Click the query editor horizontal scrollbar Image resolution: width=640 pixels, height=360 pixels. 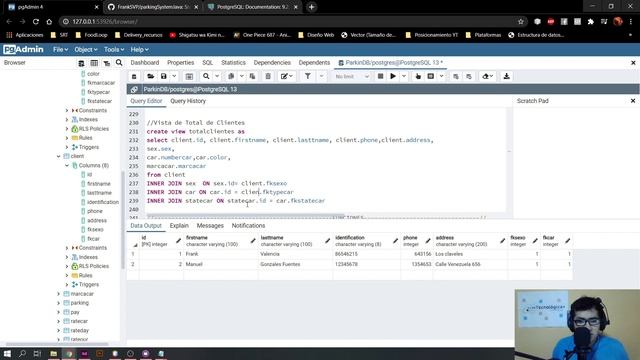pos(246,216)
